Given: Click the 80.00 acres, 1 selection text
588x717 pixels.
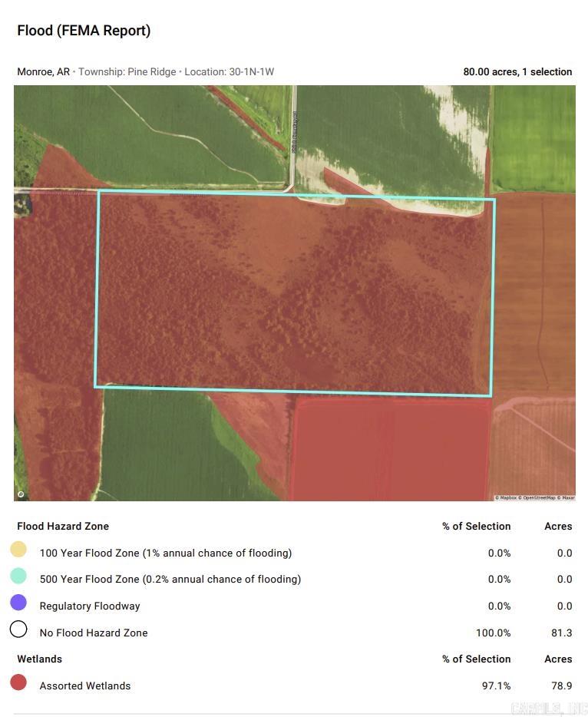Looking at the screenshot, I should [517, 72].
